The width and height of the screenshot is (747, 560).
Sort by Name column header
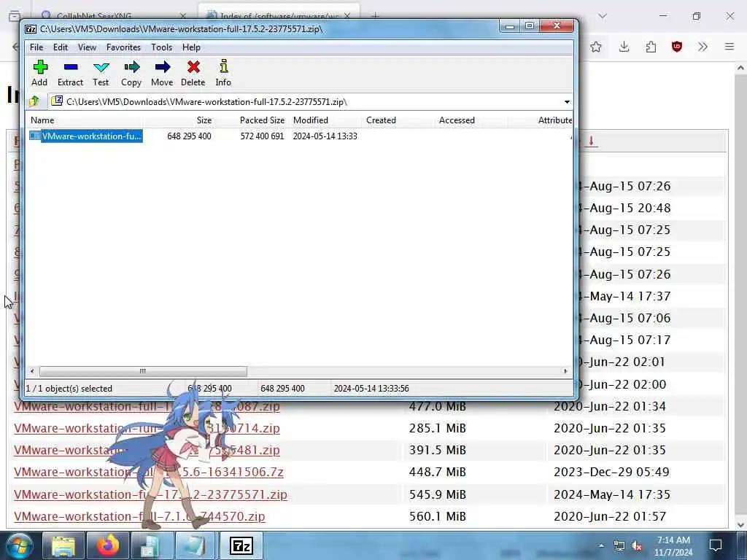(x=84, y=120)
